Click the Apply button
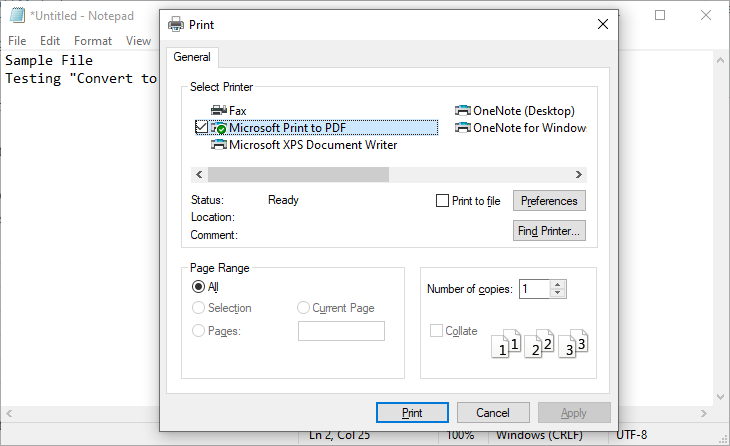This screenshot has width=730, height=446. pyautogui.click(x=574, y=412)
